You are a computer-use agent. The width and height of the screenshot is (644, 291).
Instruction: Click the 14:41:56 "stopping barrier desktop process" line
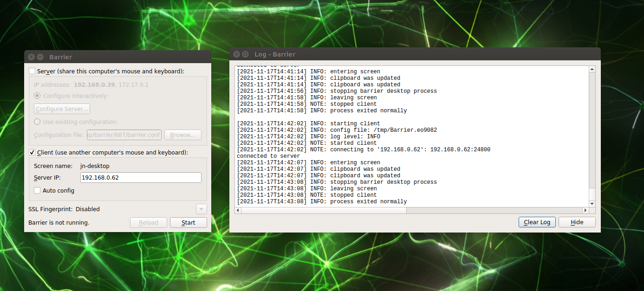tap(337, 91)
